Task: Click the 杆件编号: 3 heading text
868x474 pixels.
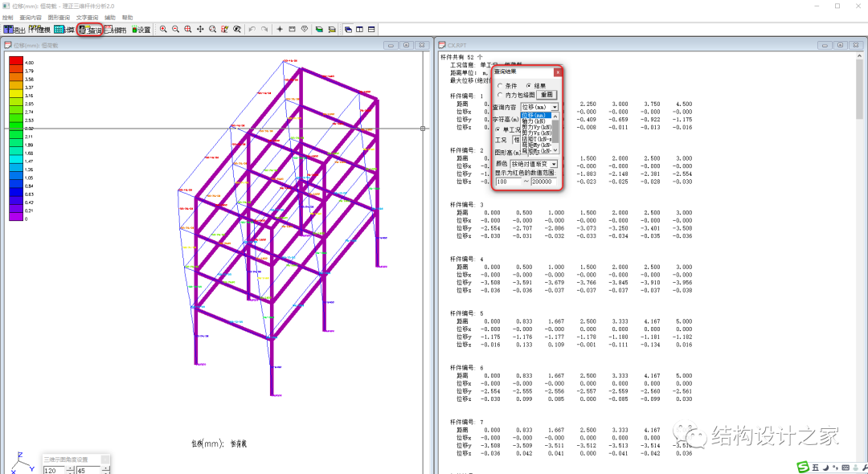Action: click(467, 205)
